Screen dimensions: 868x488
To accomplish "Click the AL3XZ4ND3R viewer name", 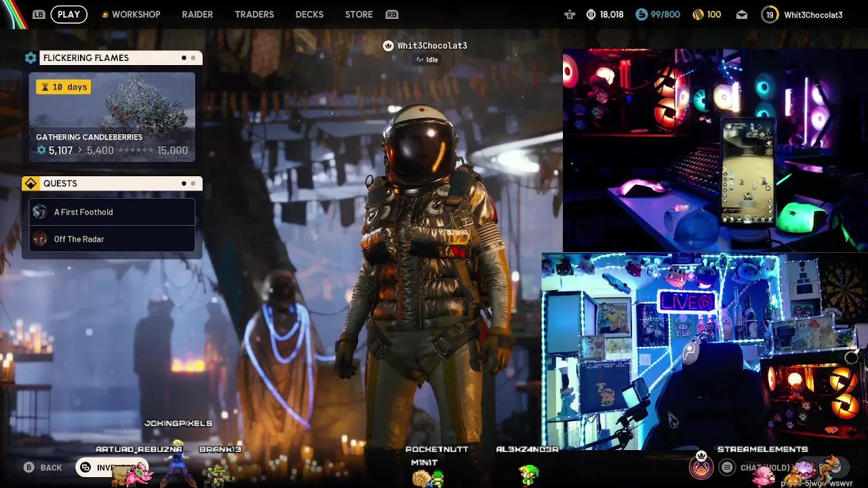I will point(528,449).
